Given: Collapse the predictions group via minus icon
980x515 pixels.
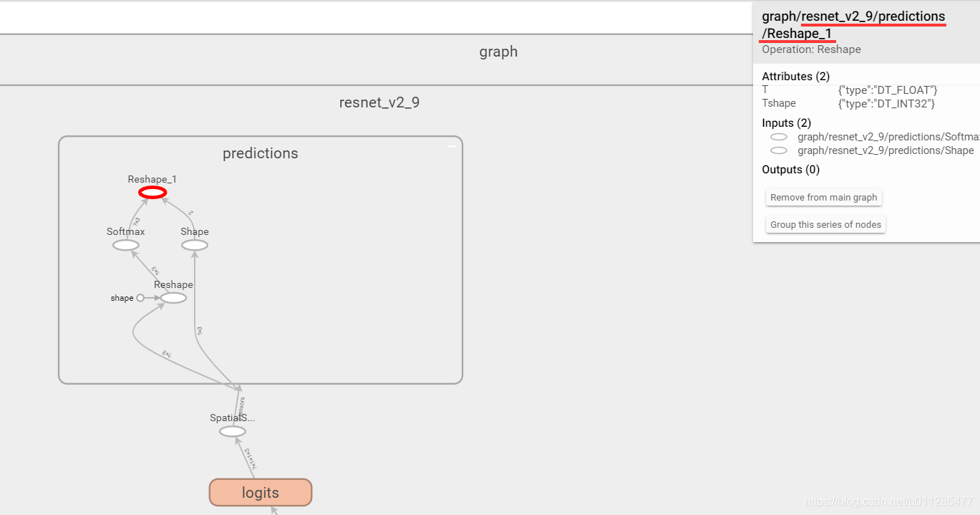Looking at the screenshot, I should tap(452, 145).
